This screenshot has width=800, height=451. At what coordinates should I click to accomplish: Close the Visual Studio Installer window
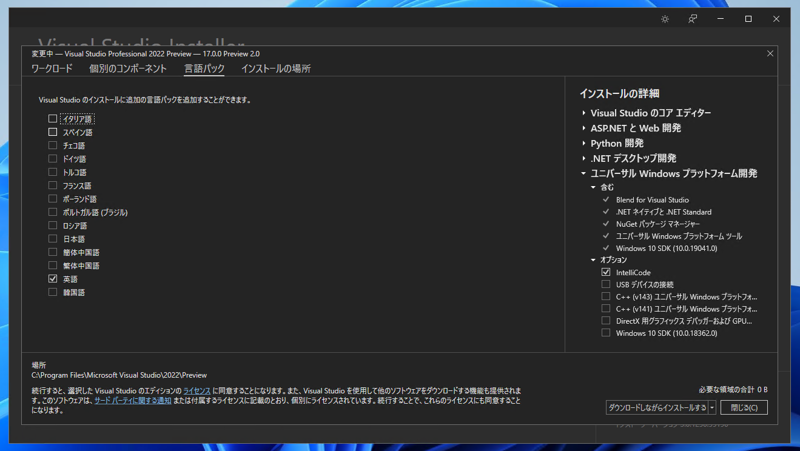coord(776,19)
